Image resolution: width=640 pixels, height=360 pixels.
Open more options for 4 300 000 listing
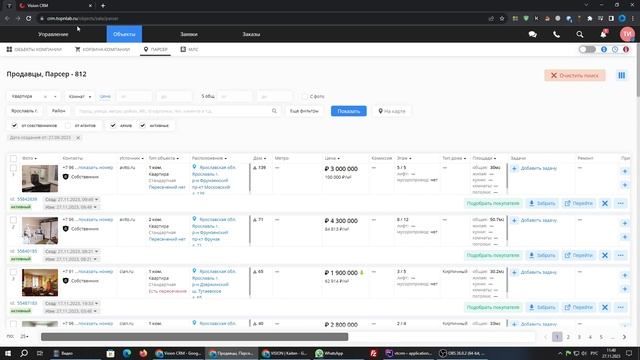(x=621, y=255)
